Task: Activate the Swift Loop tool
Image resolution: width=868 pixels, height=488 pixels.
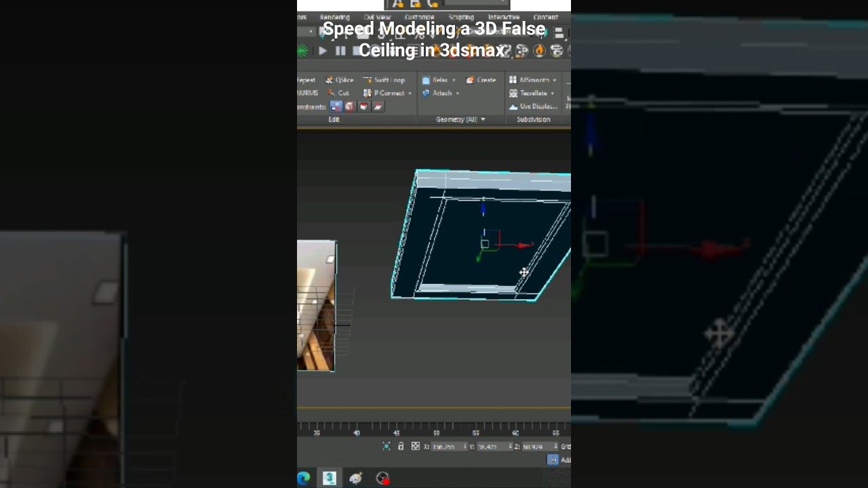Action: click(x=384, y=80)
